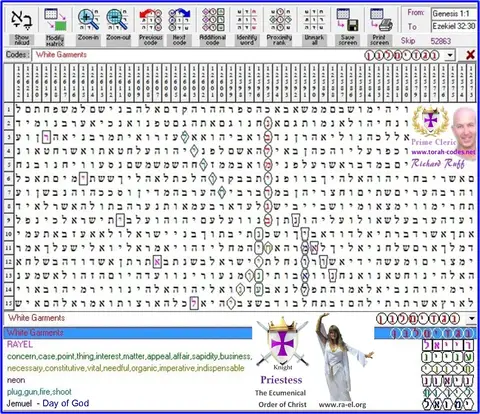This screenshot has height=414, width=480.
Task: Select the Jemuel - Day of God entry
Action: (48, 403)
